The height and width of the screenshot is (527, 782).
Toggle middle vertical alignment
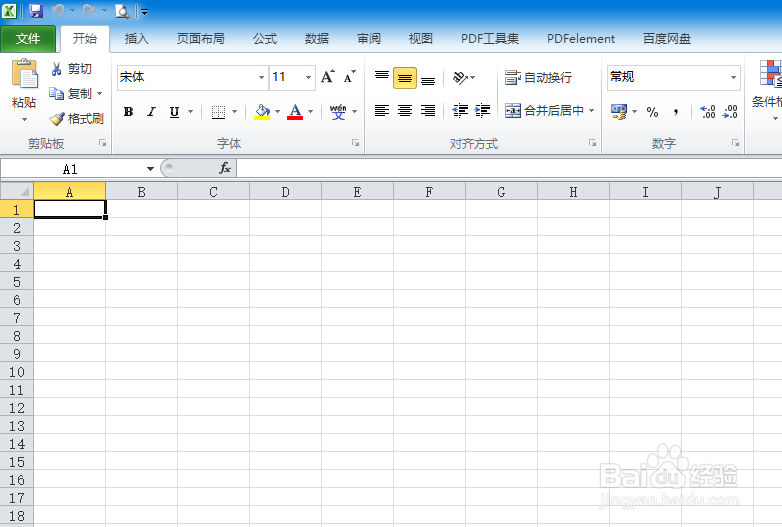[405, 78]
